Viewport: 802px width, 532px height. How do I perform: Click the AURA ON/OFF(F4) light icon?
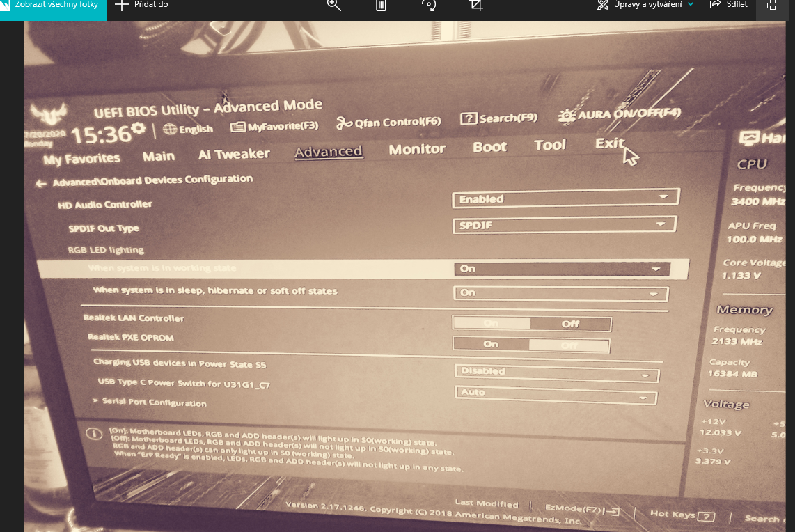tap(567, 116)
